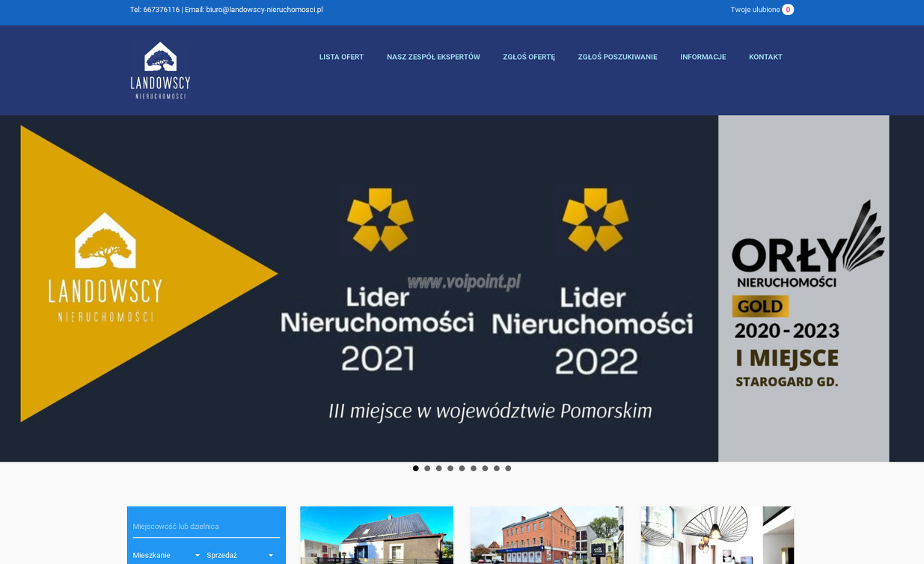Open the offer thumbnail with wire pendant lamp
Viewport: 924px width, 564px height.
click(x=717, y=535)
